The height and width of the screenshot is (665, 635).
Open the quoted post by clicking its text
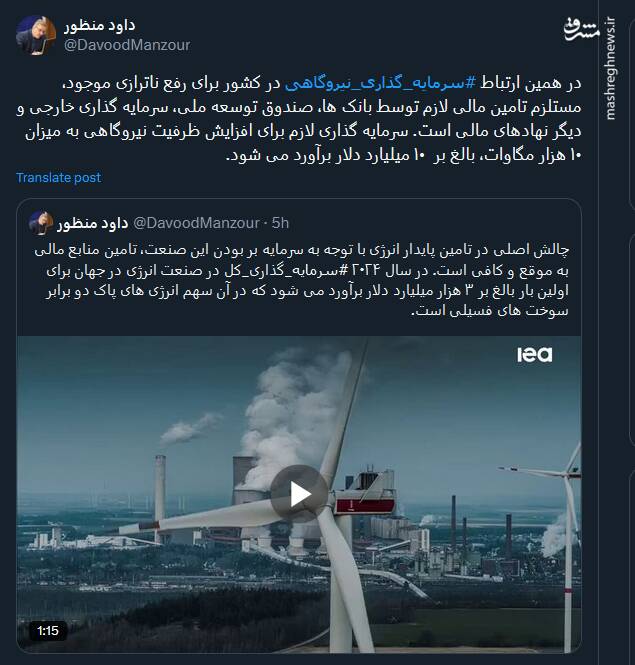tap(301, 280)
